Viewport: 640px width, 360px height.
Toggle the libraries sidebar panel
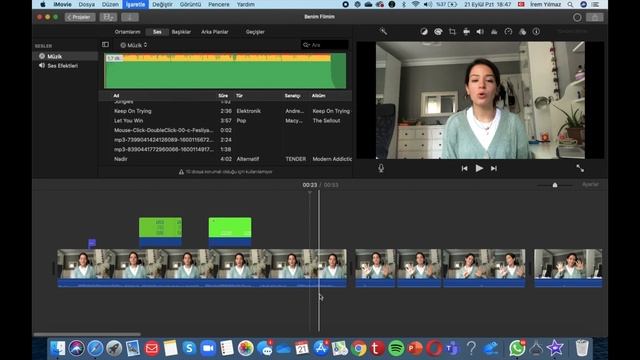(x=105, y=44)
